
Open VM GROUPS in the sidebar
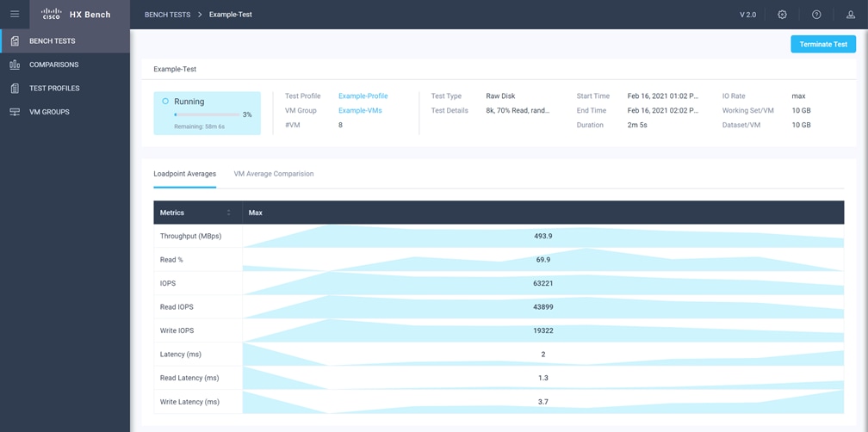pyautogui.click(x=65, y=112)
